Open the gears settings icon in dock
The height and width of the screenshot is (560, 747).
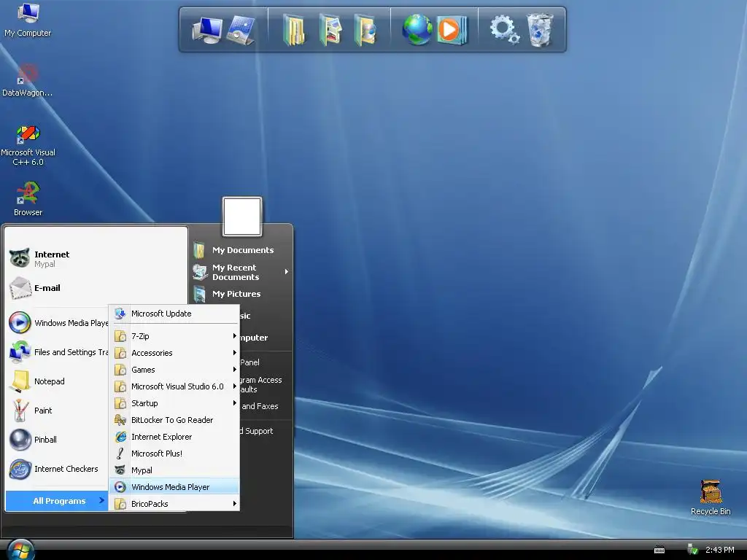pyautogui.click(x=505, y=29)
